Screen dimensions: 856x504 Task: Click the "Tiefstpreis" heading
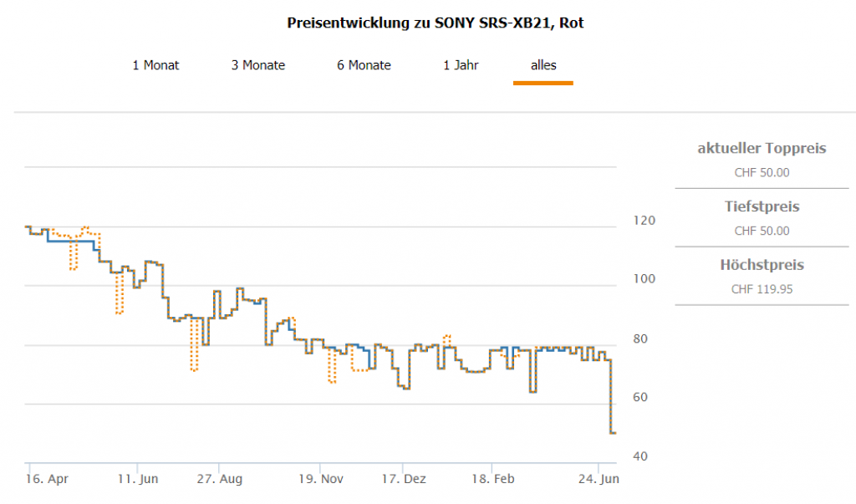[x=762, y=206]
